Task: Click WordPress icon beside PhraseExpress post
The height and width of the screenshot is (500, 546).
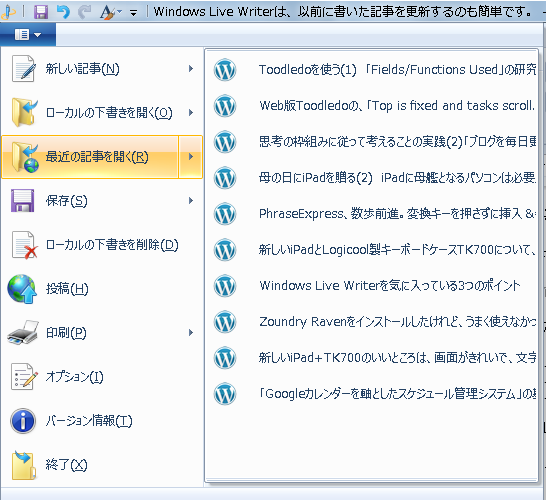Action: [x=225, y=214]
